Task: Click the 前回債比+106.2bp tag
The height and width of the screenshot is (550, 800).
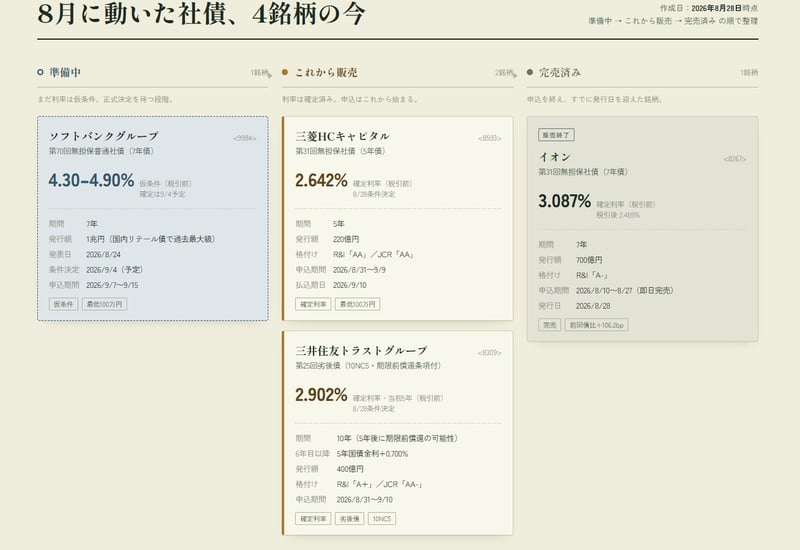Action: pos(596,325)
